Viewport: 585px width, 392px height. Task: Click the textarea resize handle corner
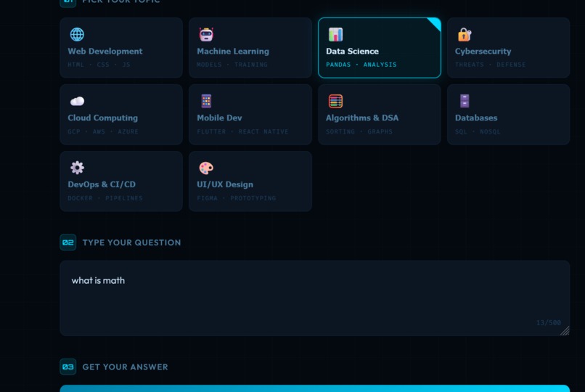(565, 331)
